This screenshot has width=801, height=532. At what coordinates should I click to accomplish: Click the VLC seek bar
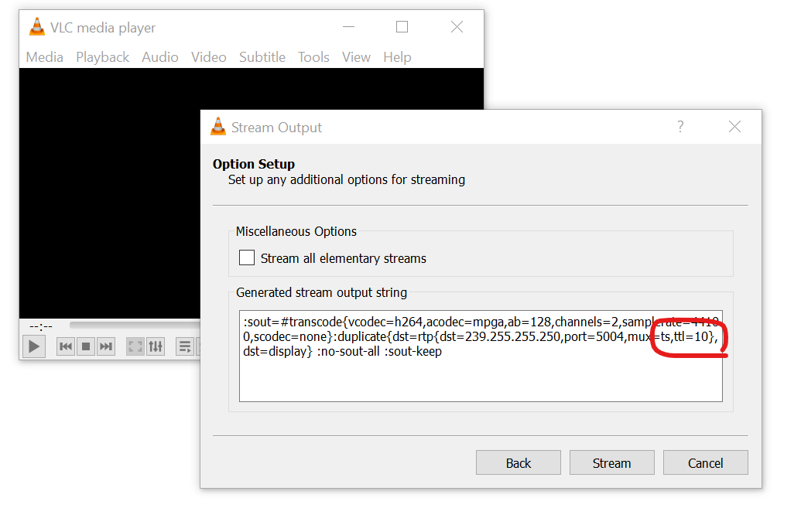point(135,325)
